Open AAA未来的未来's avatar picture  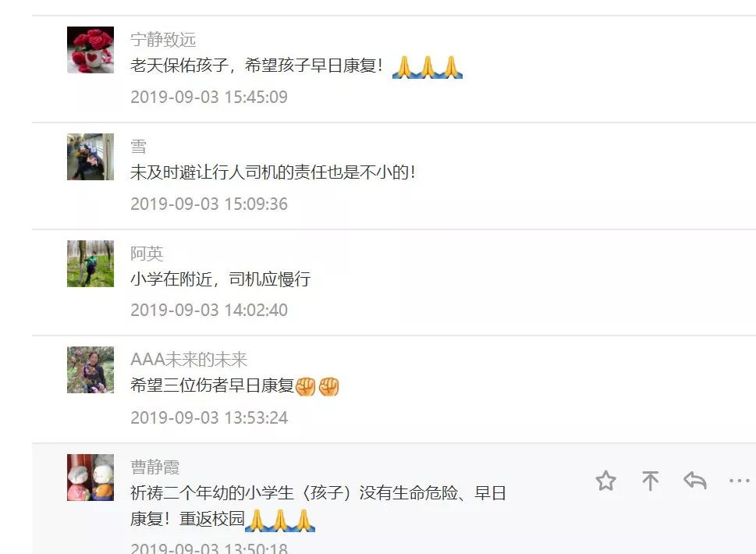point(91,370)
